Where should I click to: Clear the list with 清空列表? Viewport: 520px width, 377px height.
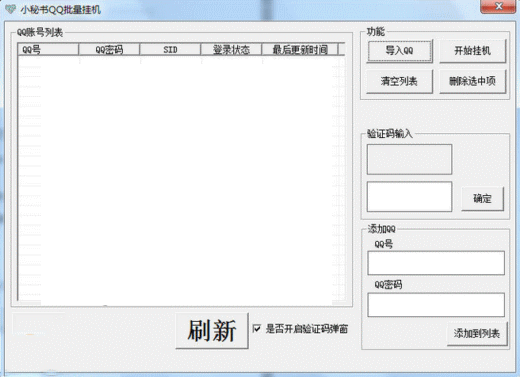pos(400,81)
